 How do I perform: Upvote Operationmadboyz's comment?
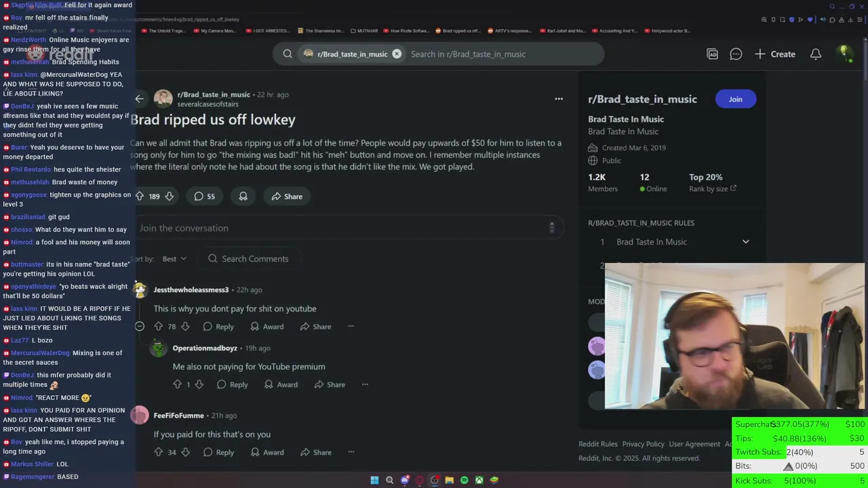coord(177,384)
